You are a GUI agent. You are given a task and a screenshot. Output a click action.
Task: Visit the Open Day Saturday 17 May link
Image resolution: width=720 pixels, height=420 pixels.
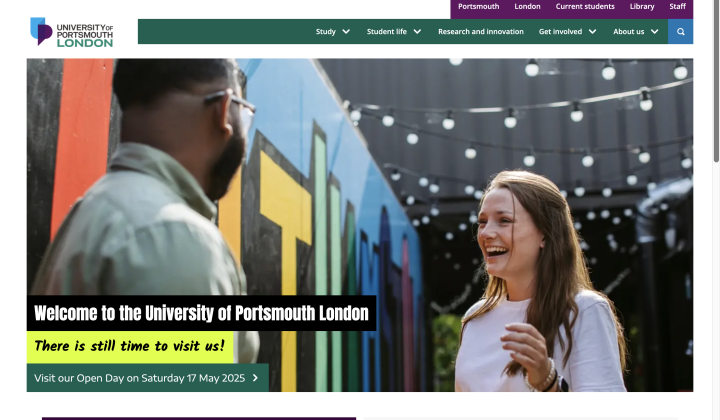tap(147, 378)
